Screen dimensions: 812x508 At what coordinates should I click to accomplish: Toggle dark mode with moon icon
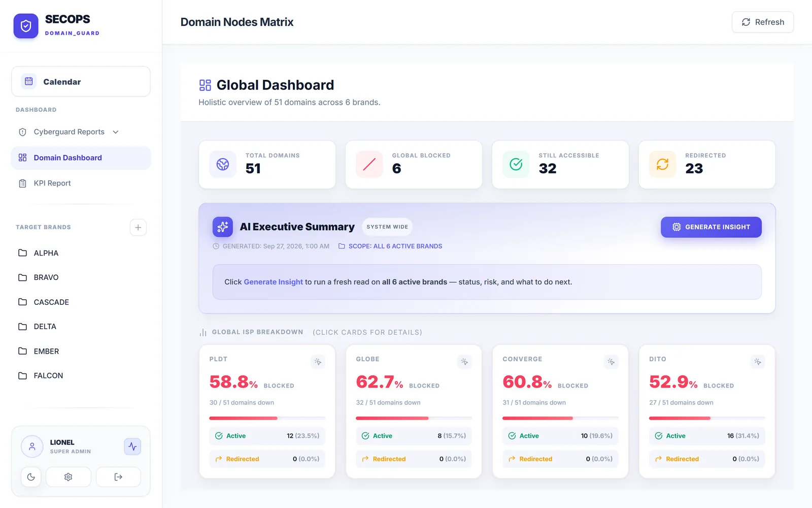(31, 477)
